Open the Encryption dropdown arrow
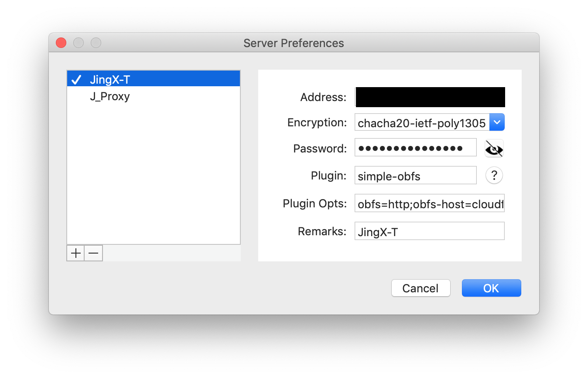 point(497,122)
